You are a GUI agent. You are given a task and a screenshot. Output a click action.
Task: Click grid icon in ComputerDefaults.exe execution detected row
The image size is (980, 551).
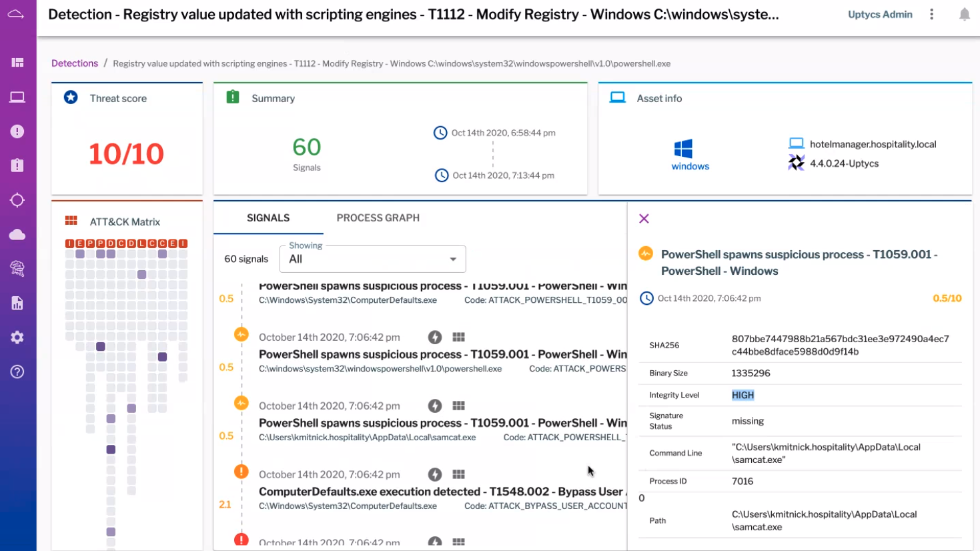(x=458, y=474)
